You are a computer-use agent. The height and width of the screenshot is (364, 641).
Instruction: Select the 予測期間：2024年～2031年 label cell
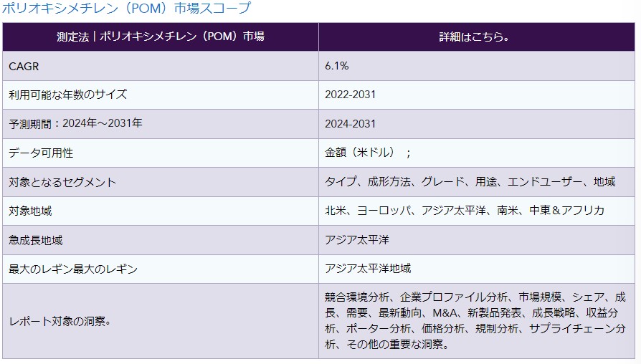(75, 124)
